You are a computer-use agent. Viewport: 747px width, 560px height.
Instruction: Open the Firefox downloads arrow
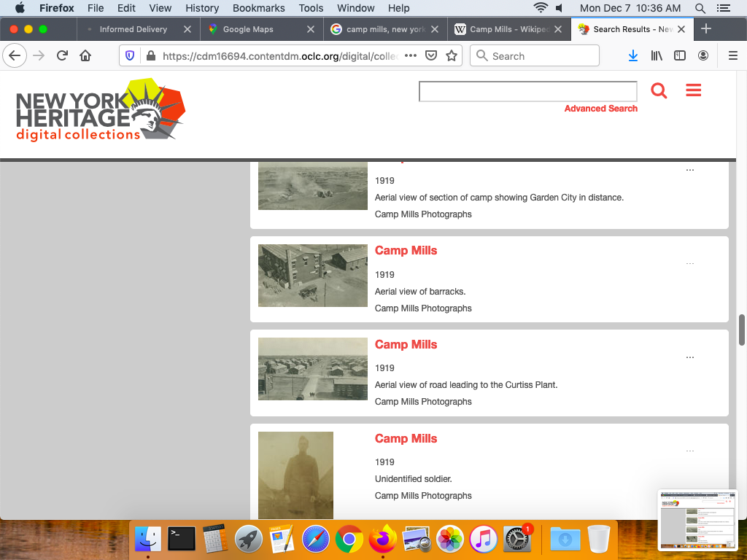633,56
